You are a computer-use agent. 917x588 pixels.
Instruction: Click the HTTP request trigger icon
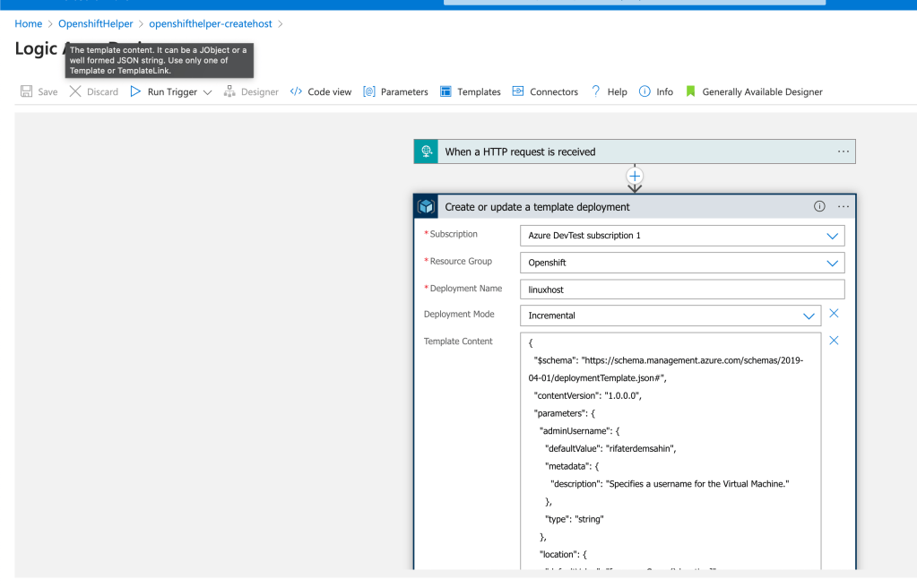(426, 151)
